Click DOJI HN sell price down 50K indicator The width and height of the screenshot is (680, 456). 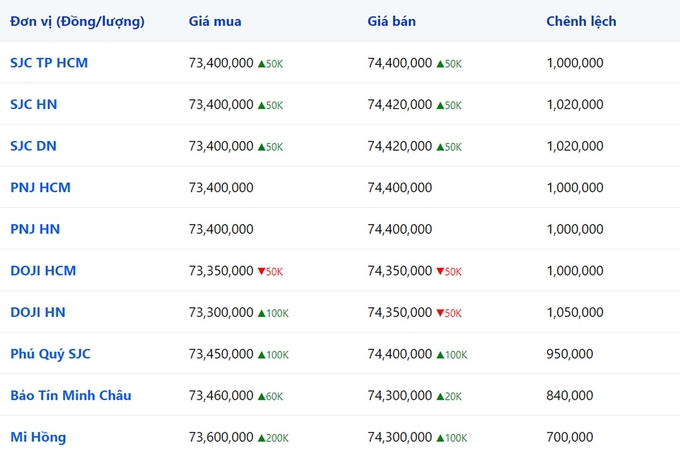pyautogui.click(x=449, y=313)
